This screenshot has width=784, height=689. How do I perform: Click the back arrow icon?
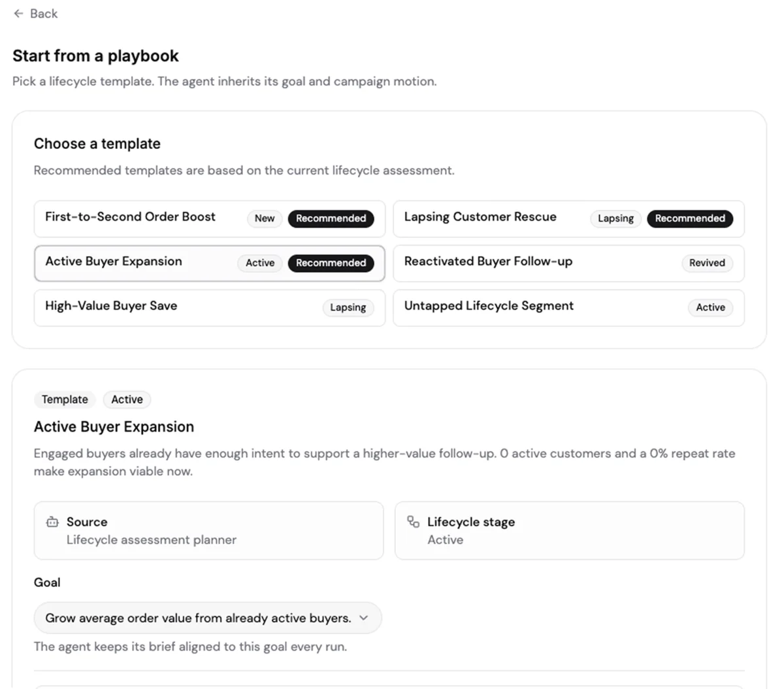pos(18,13)
